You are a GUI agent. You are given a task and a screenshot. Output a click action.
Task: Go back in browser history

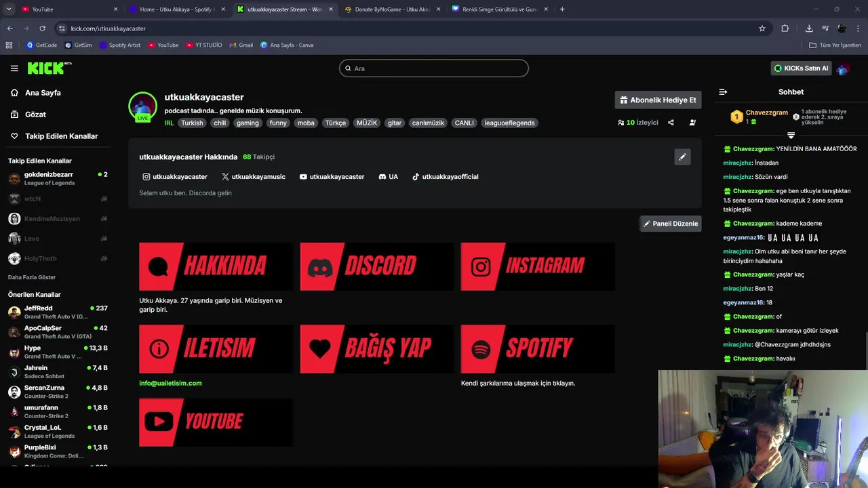pyautogui.click(x=9, y=28)
